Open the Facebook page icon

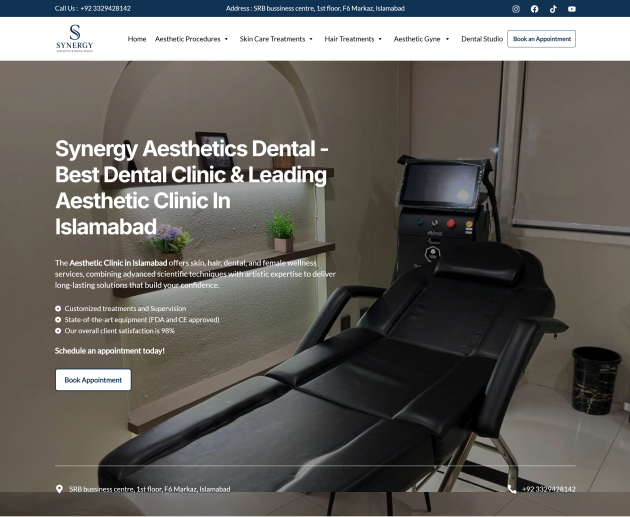[x=534, y=8]
